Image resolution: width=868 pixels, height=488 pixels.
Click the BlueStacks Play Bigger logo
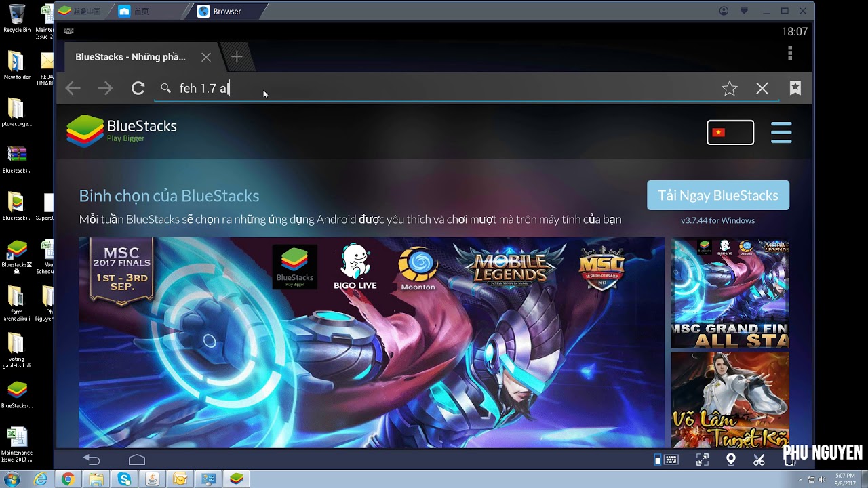(x=122, y=131)
